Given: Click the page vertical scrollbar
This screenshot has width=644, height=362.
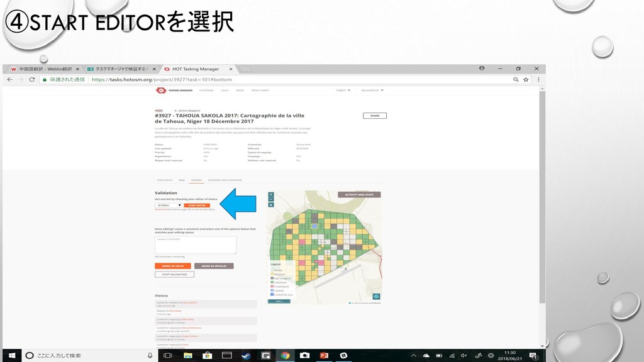Looking at the screenshot, I should (542, 197).
